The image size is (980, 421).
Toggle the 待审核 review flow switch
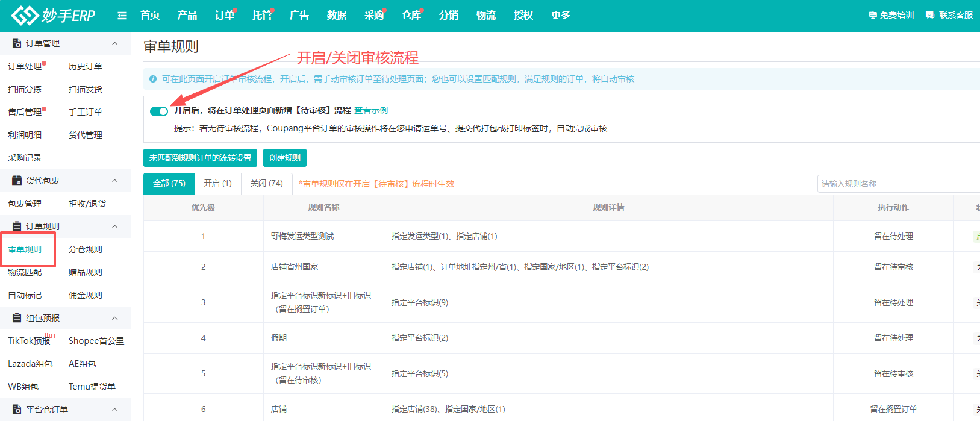click(x=159, y=111)
